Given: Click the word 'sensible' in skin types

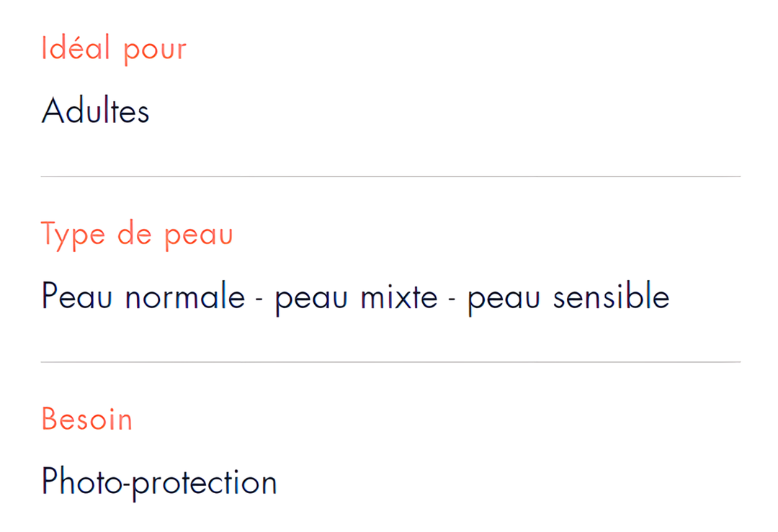Looking at the screenshot, I should click(x=612, y=295).
